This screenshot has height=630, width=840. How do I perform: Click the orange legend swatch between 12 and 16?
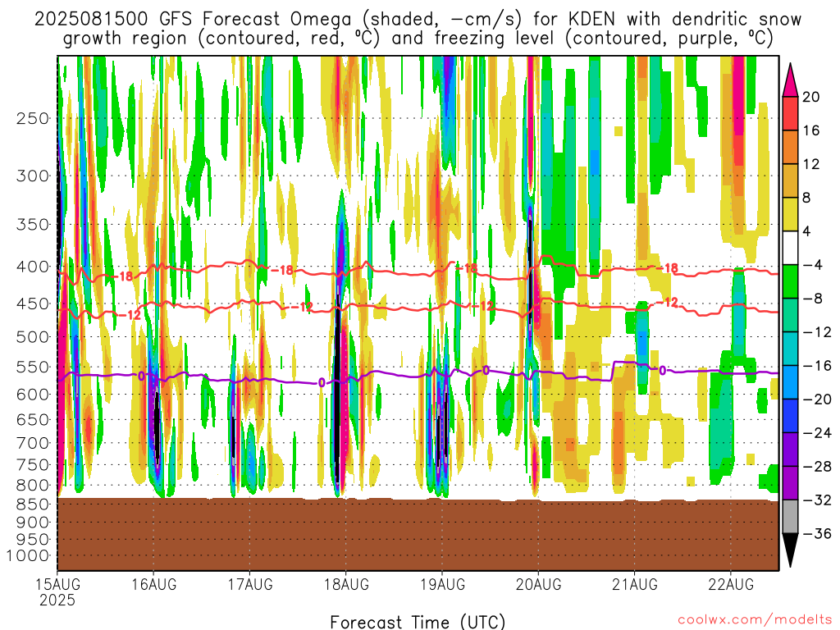point(790,147)
